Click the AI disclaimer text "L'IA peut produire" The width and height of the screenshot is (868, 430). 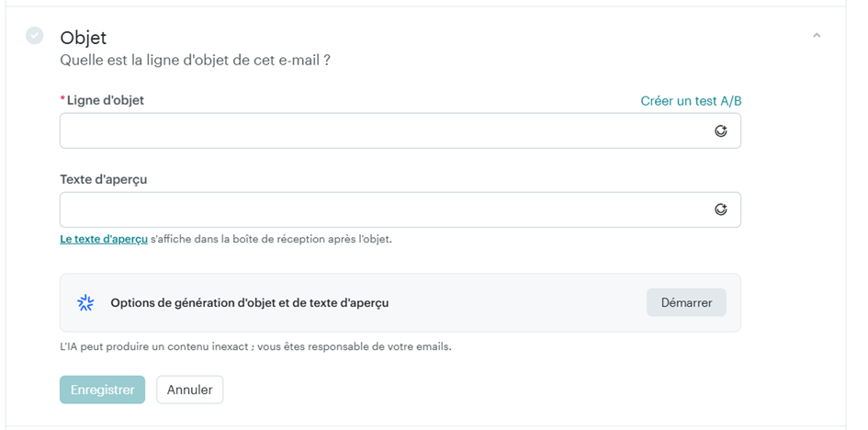pyautogui.click(x=255, y=346)
